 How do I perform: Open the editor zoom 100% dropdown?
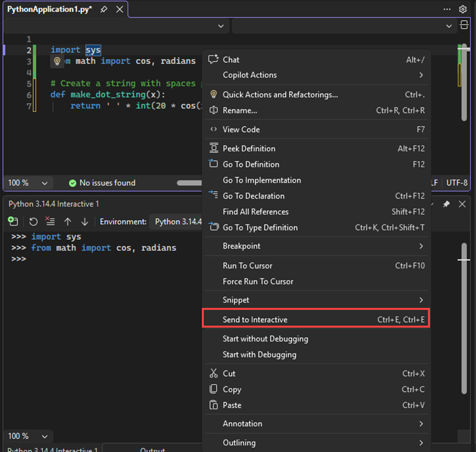pos(29,183)
